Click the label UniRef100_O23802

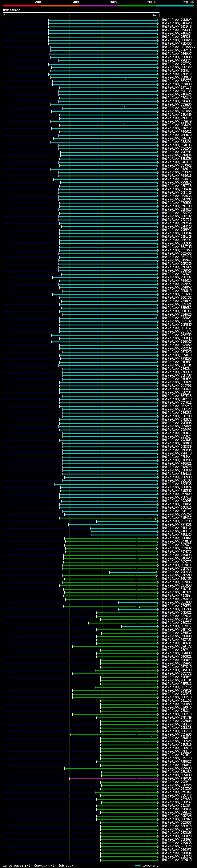coord(177,318)
